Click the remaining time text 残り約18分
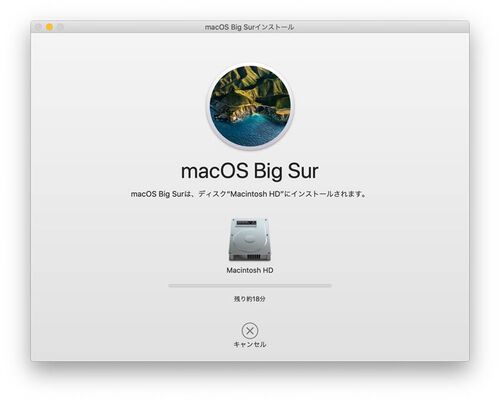 coord(250,299)
